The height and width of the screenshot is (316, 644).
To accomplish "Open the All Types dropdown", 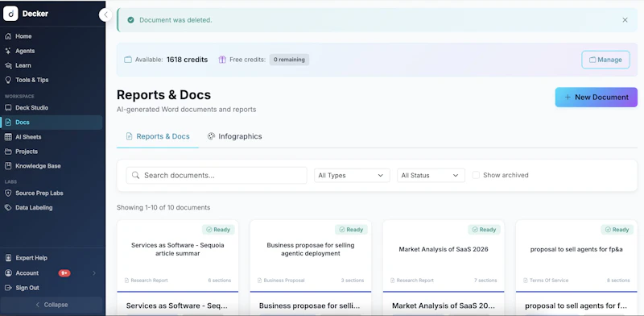I will tap(352, 175).
